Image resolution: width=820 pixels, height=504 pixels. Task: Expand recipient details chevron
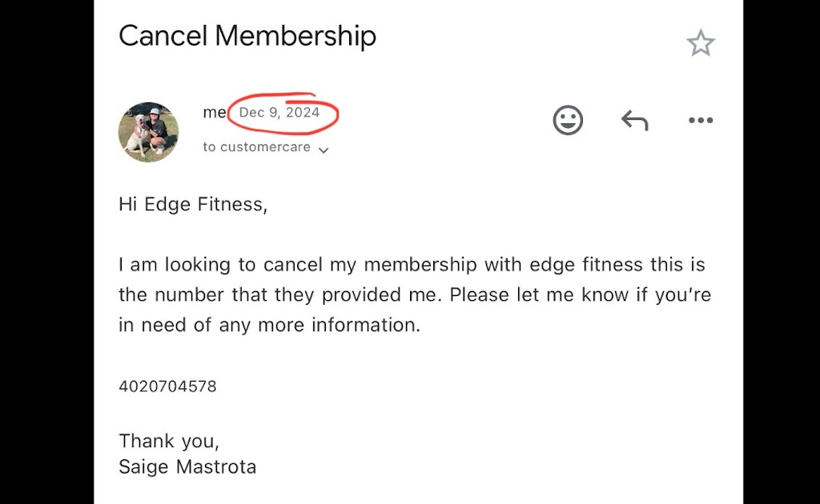click(324, 150)
